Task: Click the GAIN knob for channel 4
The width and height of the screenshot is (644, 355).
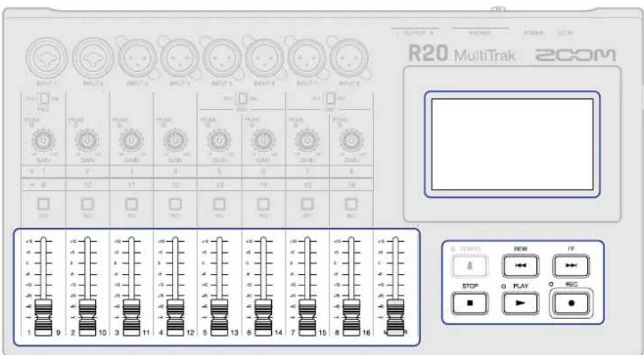Action: [175, 141]
